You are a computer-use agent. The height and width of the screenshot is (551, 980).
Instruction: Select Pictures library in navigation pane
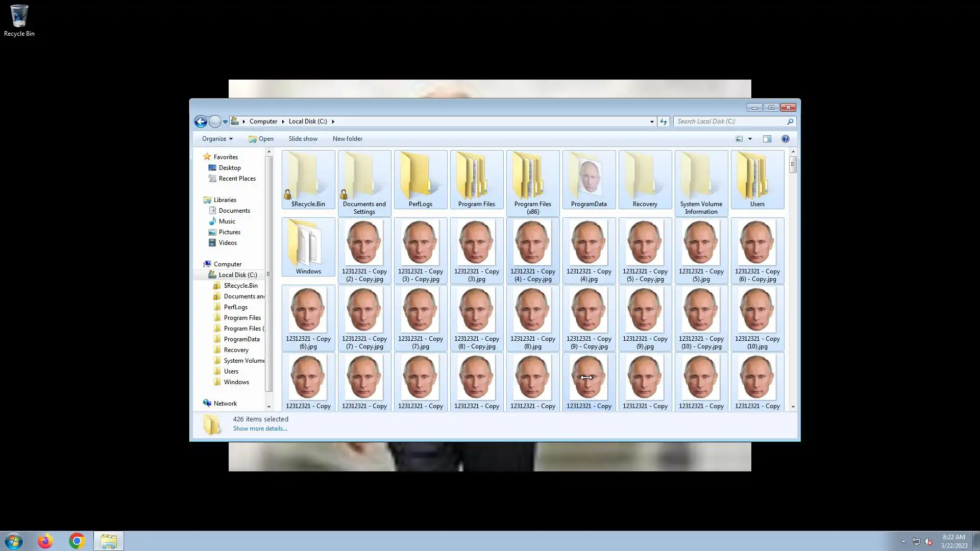(229, 232)
